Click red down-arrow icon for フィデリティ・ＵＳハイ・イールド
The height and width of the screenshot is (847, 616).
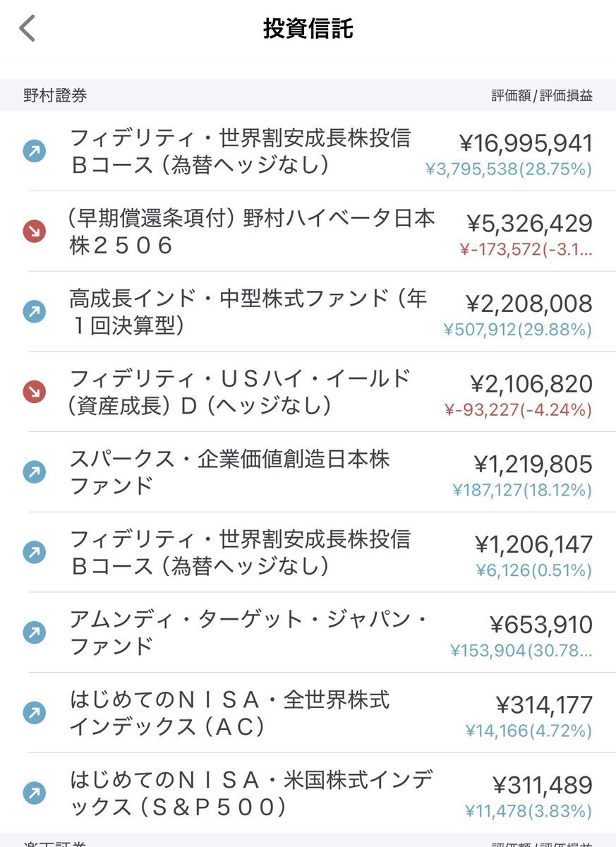pos(34,391)
